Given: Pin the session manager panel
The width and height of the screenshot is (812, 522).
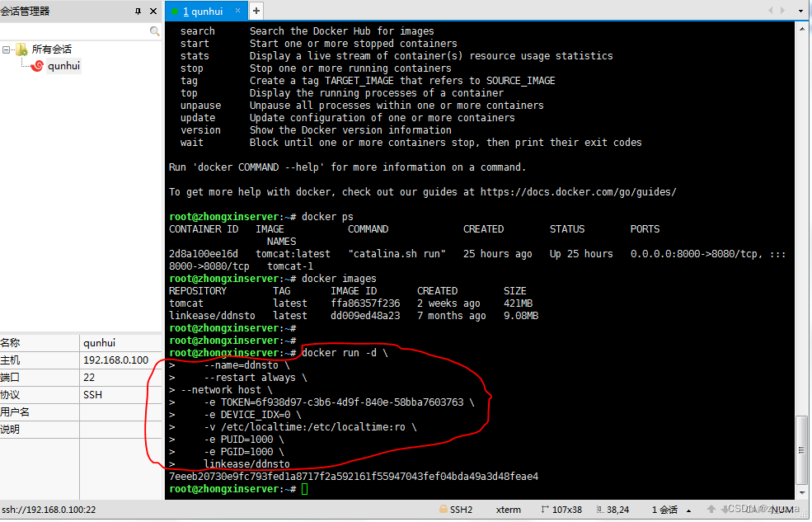Looking at the screenshot, I should click(x=138, y=12).
